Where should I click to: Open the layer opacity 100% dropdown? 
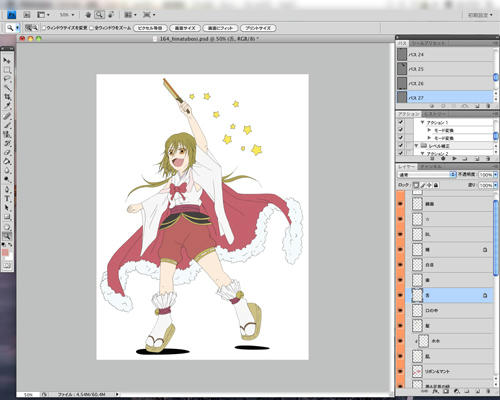488,174
